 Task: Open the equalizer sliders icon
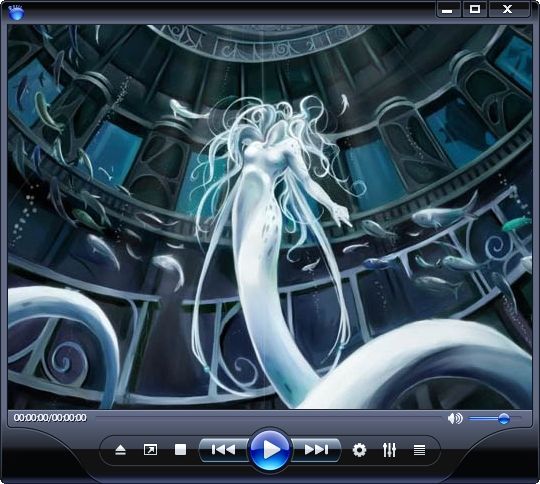pos(389,450)
